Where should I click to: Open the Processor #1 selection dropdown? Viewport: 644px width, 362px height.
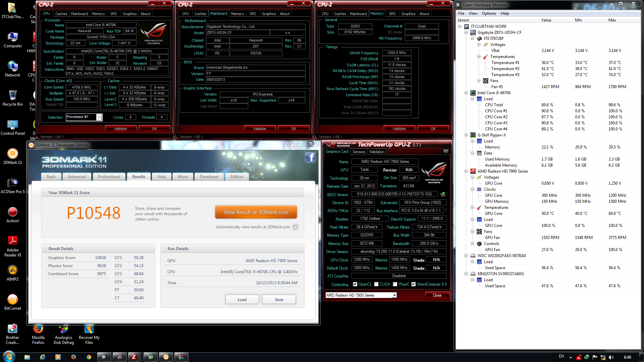[99, 117]
